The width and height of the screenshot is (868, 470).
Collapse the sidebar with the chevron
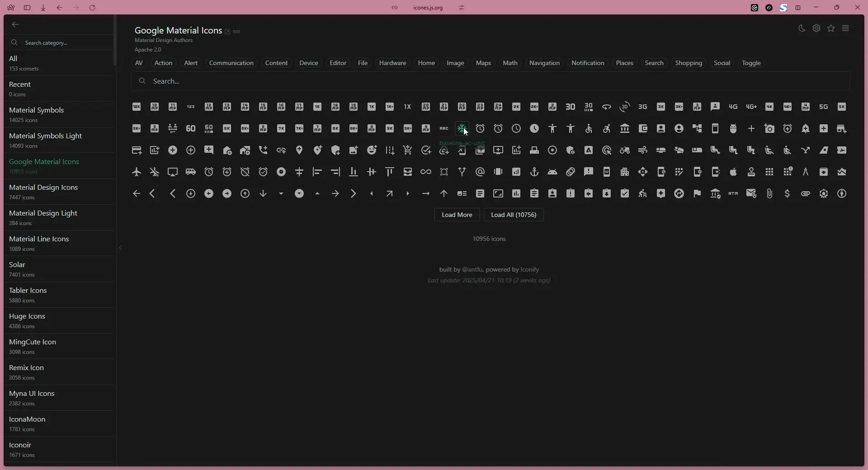pyautogui.click(x=120, y=248)
